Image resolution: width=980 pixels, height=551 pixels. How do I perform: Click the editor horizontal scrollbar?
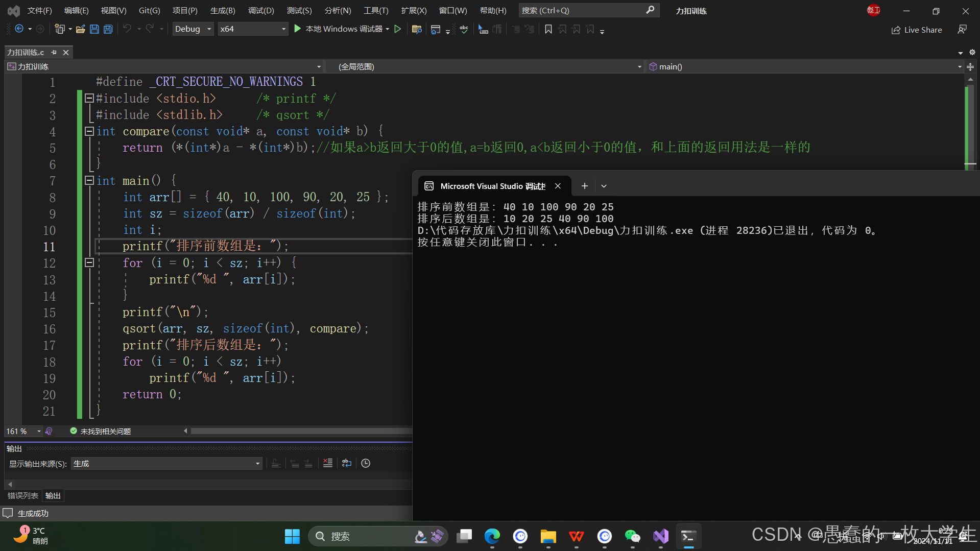301,432
